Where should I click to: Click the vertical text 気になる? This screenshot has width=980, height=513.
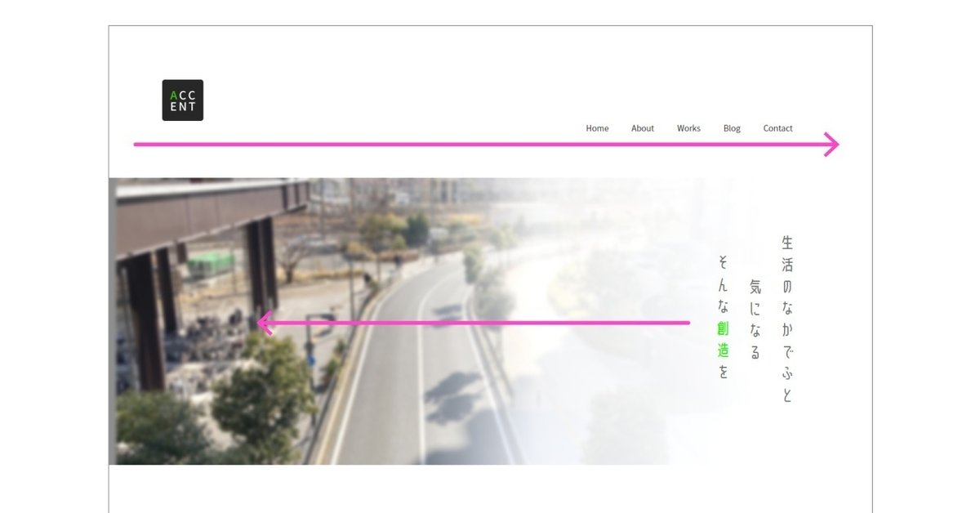tap(755, 319)
